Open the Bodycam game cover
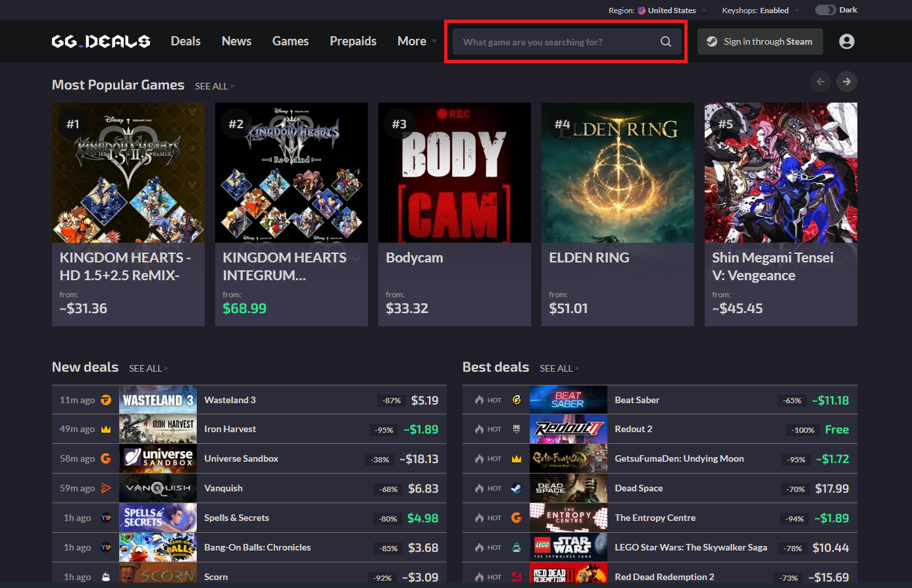 point(455,172)
